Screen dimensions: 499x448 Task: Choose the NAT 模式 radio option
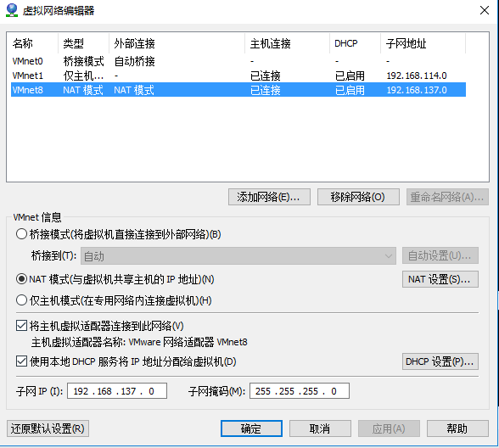pos(21,279)
